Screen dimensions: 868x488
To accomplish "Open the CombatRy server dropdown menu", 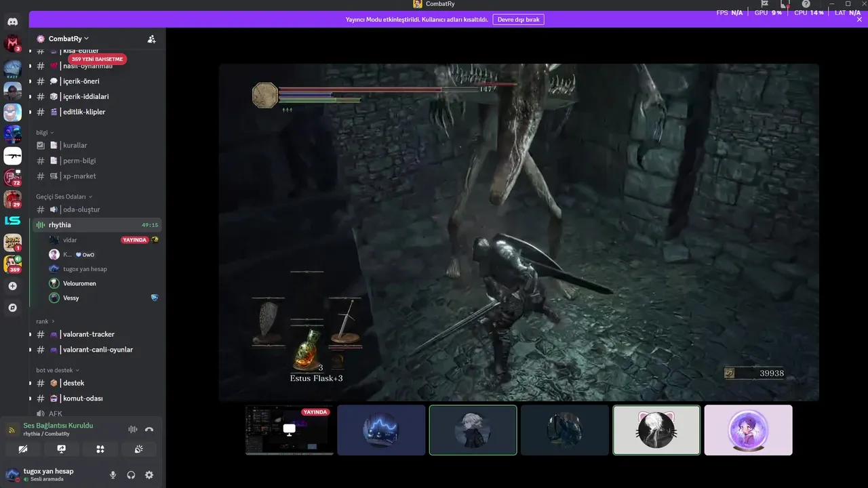I will (x=68, y=39).
